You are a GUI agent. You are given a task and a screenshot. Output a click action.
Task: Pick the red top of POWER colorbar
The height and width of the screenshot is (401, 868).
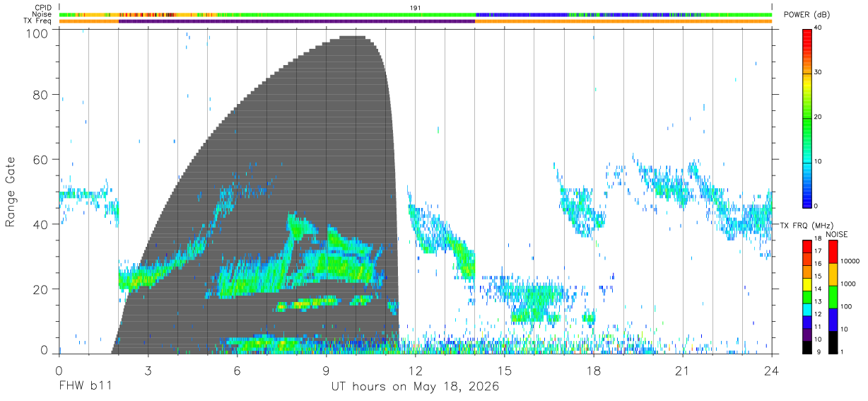pos(808,34)
